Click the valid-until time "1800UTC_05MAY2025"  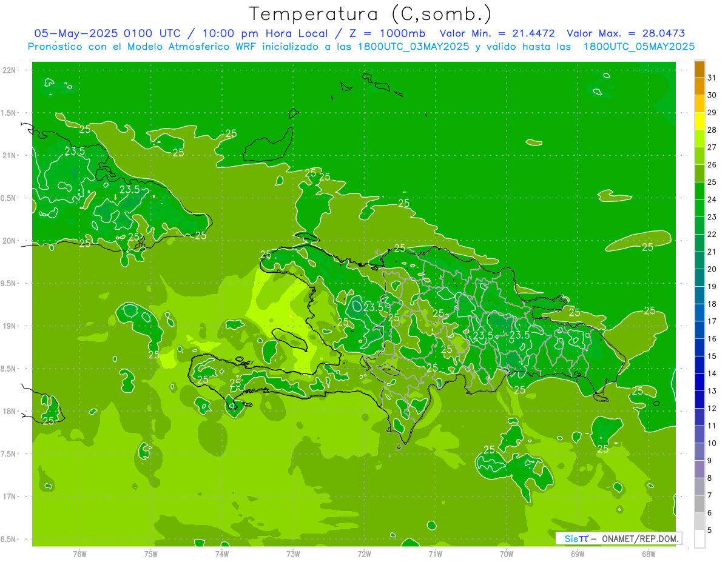point(639,47)
